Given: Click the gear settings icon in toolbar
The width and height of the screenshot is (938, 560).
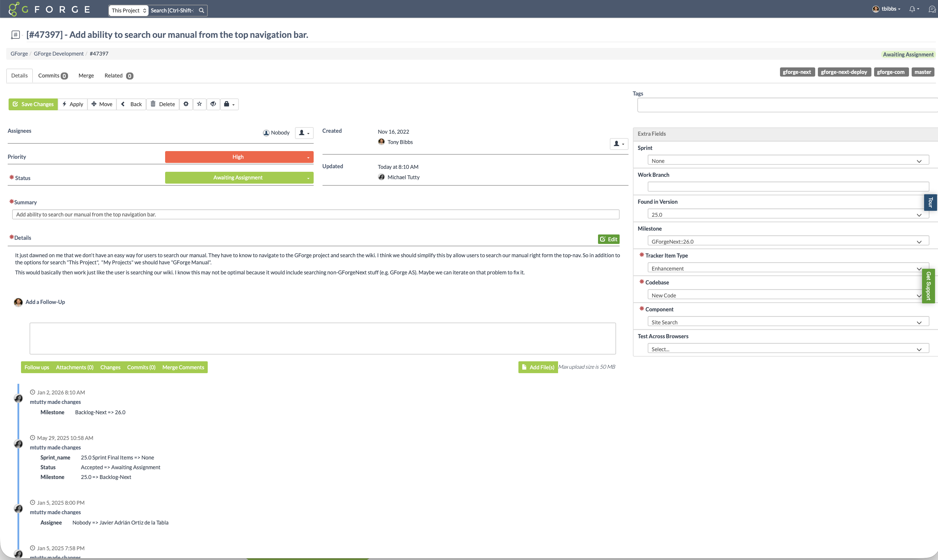Looking at the screenshot, I should click(x=186, y=104).
